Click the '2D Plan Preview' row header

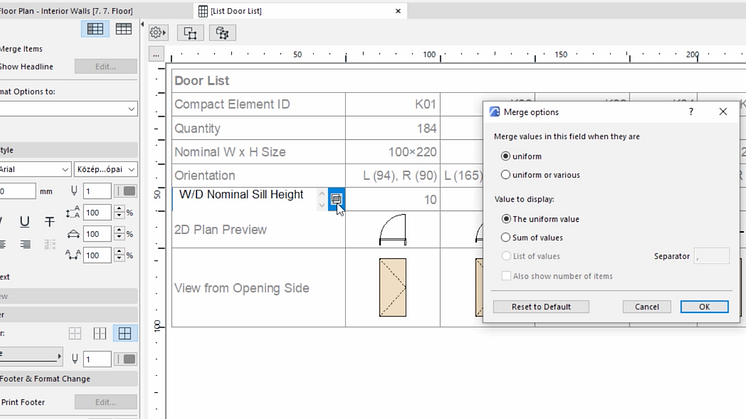point(258,230)
